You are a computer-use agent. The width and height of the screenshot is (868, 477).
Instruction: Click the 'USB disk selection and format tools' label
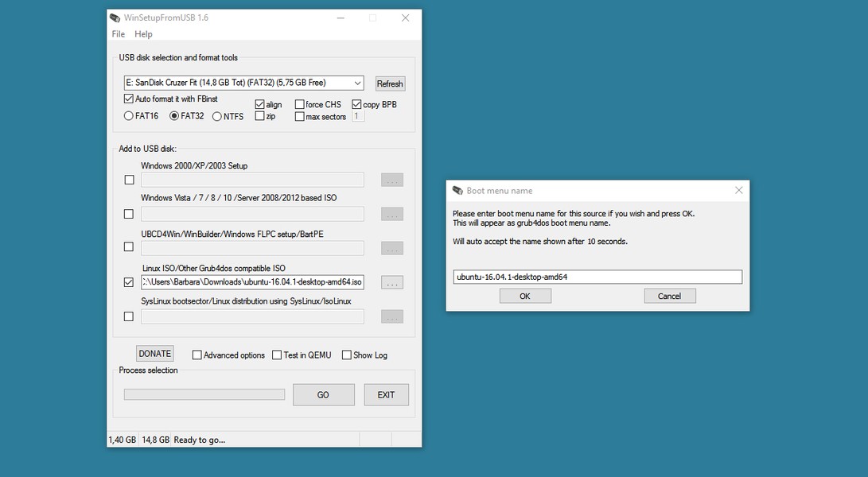(178, 57)
